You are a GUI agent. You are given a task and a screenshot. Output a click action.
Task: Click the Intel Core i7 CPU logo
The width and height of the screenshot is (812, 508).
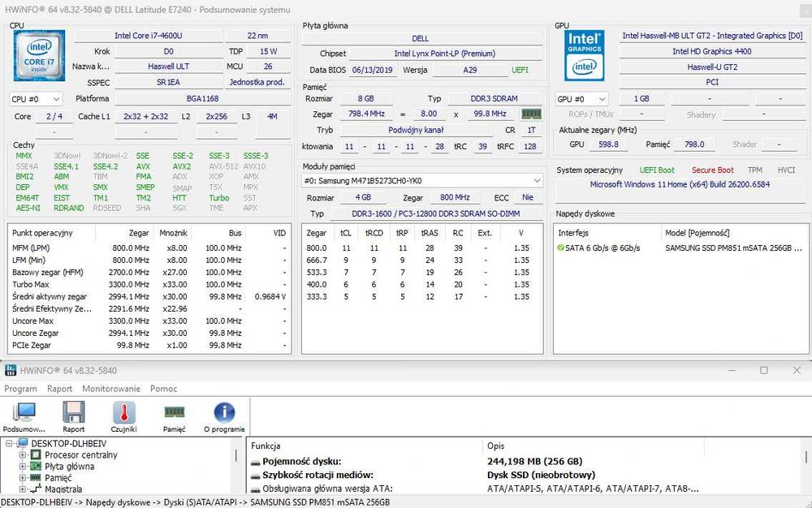click(39, 55)
